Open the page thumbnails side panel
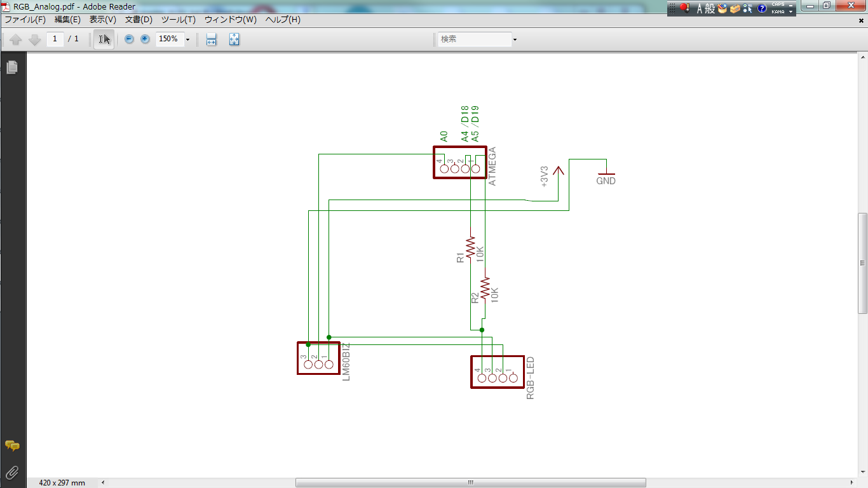This screenshot has height=488, width=868. [x=11, y=67]
